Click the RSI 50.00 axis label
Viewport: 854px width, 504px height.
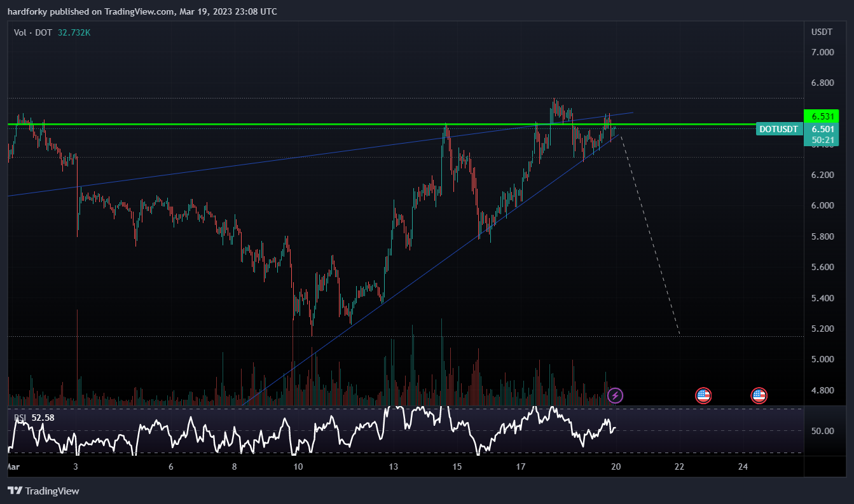823,431
